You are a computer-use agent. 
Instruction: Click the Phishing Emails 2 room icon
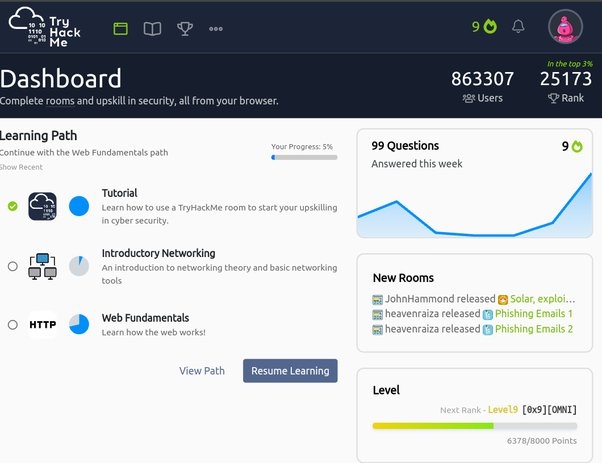(488, 330)
